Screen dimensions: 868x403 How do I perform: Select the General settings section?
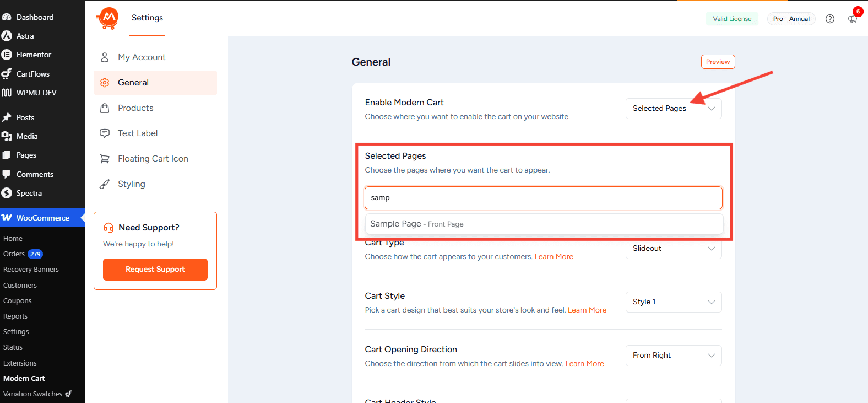155,83
